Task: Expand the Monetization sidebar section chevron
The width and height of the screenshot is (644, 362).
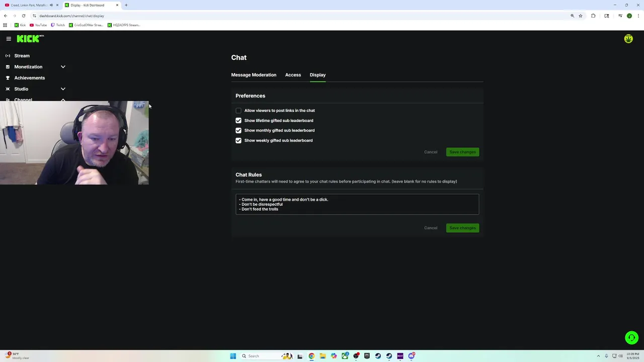Action: (x=63, y=67)
